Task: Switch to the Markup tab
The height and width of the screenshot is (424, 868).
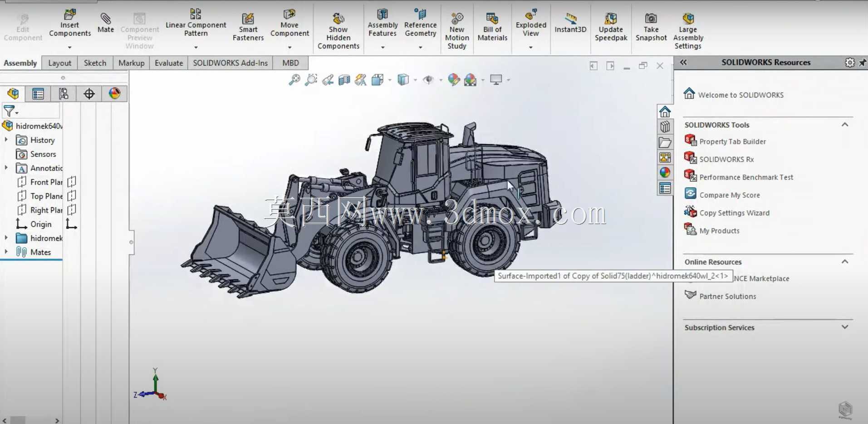Action: (x=131, y=63)
